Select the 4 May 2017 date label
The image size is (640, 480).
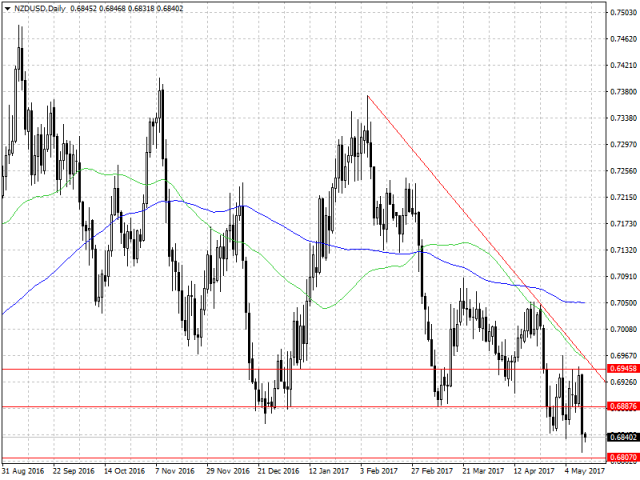pos(585,471)
